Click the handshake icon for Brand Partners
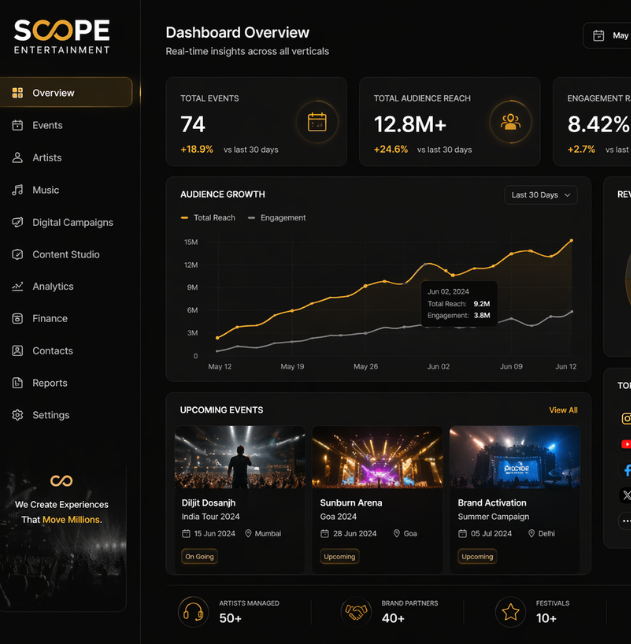This screenshot has height=644, width=631. tap(356, 612)
